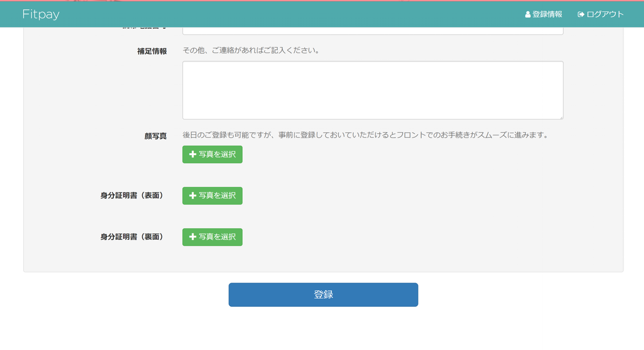This screenshot has width=644, height=350.
Task: Click the help text about 後日のご登録
Action: point(366,135)
